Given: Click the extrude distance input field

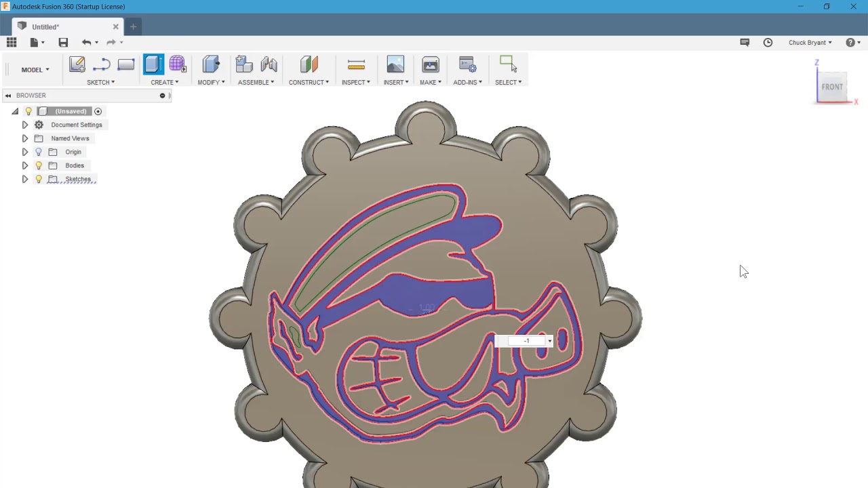Looking at the screenshot, I should tap(527, 341).
